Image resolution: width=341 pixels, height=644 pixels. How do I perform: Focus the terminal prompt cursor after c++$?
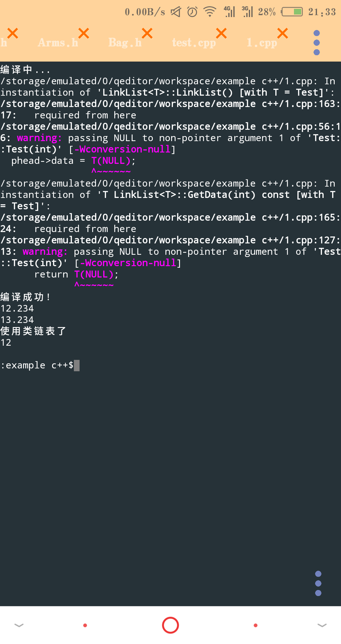click(x=77, y=366)
